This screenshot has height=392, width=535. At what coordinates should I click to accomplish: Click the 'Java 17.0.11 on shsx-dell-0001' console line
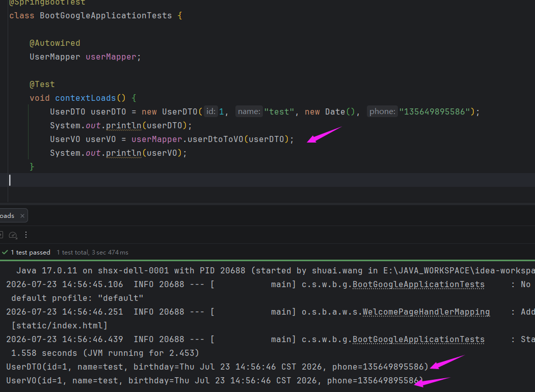(x=276, y=271)
